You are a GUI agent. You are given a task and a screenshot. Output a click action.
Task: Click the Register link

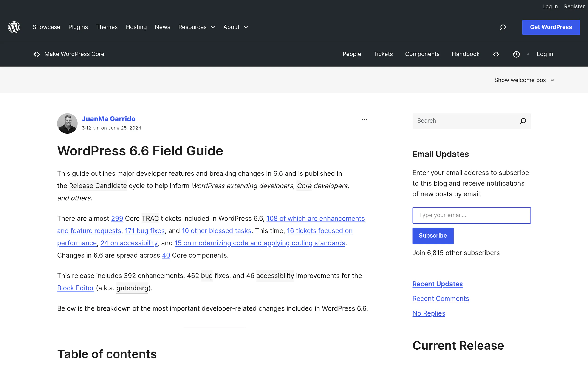coord(574,7)
